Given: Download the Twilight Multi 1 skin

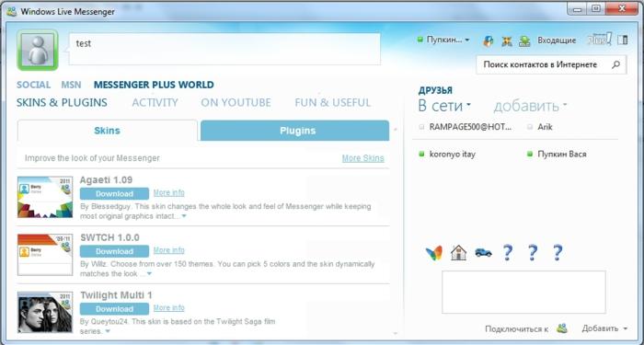Looking at the screenshot, I should pyautogui.click(x=114, y=308).
